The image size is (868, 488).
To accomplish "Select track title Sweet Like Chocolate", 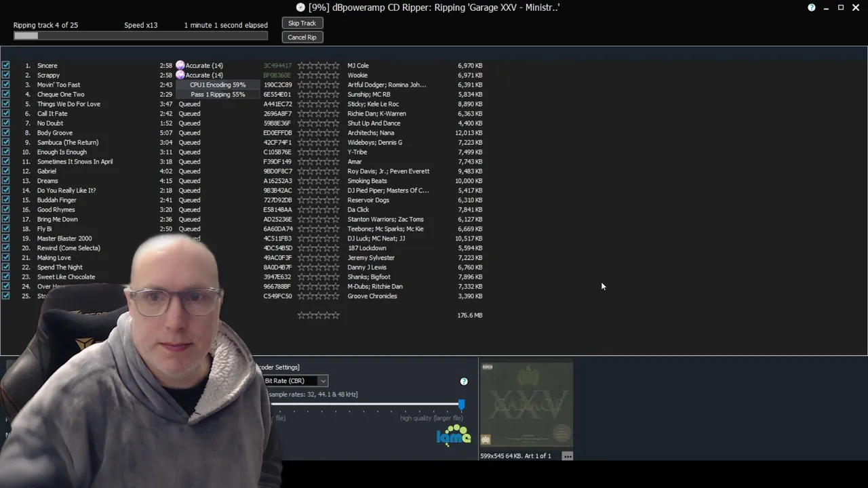I will click(66, 277).
